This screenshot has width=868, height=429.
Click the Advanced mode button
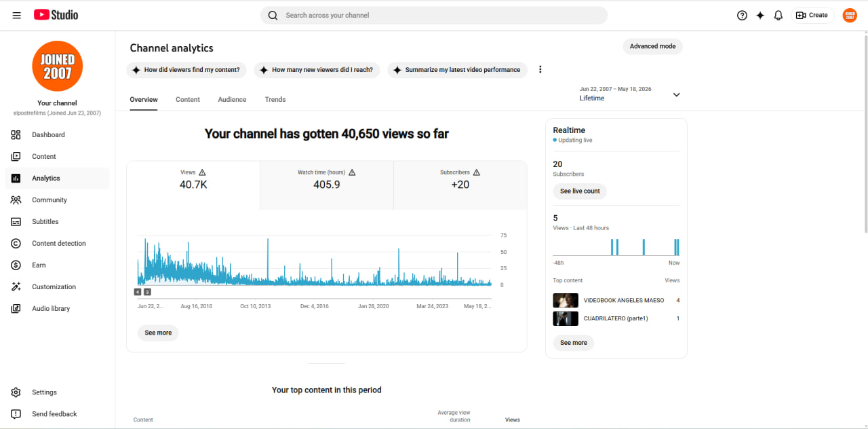(x=652, y=46)
